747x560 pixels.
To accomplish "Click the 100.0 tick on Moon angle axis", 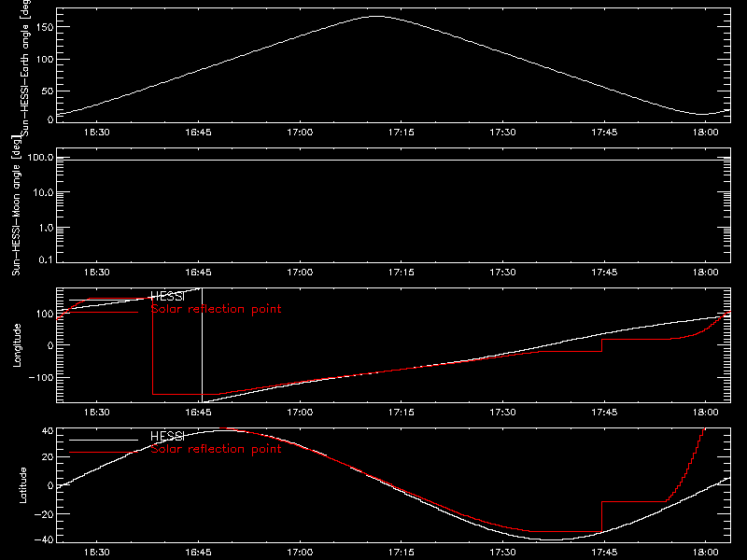I will (40, 157).
